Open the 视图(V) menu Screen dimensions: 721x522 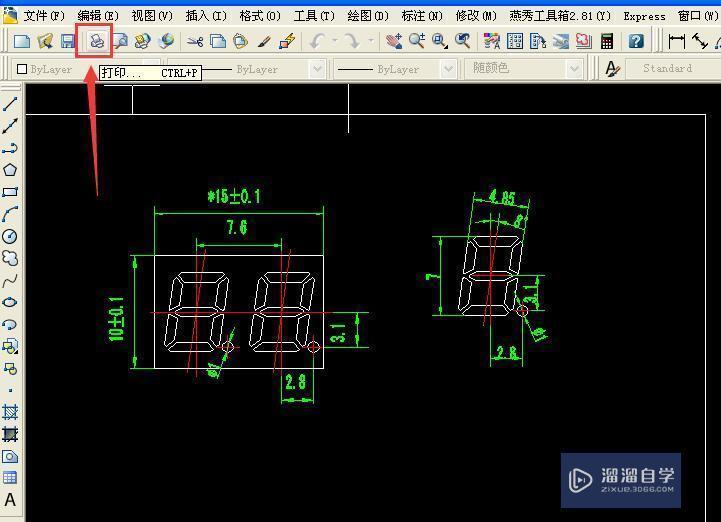tap(152, 16)
